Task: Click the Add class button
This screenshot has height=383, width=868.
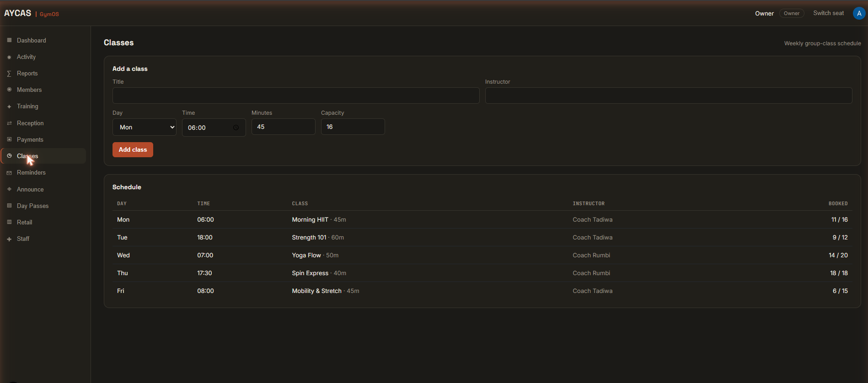Action: click(x=133, y=149)
